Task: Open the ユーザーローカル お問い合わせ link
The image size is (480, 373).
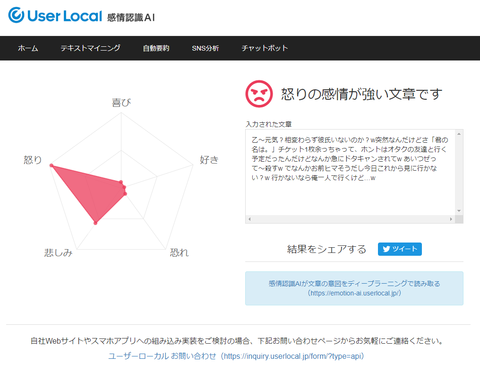Action: click(x=236, y=356)
